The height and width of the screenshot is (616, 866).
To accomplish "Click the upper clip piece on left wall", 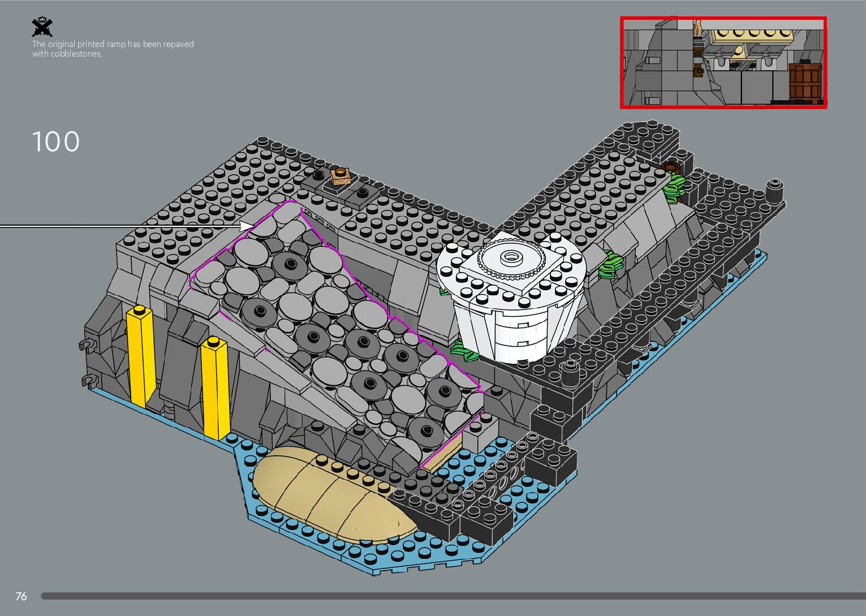I will (86, 344).
